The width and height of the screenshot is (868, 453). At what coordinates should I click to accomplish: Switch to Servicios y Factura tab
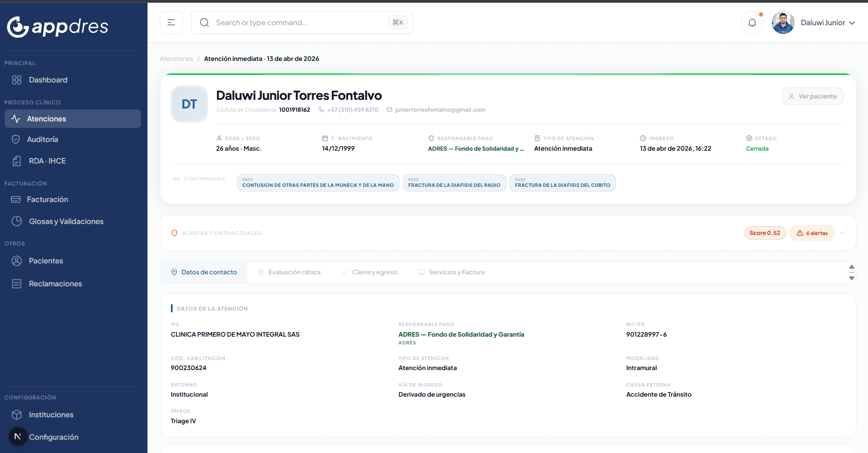[x=451, y=272]
